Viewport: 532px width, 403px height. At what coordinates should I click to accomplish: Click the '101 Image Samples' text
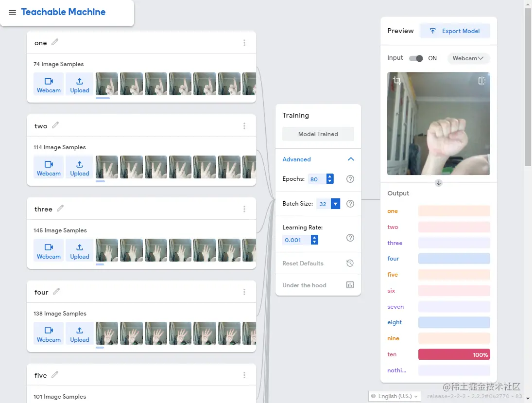(x=60, y=397)
